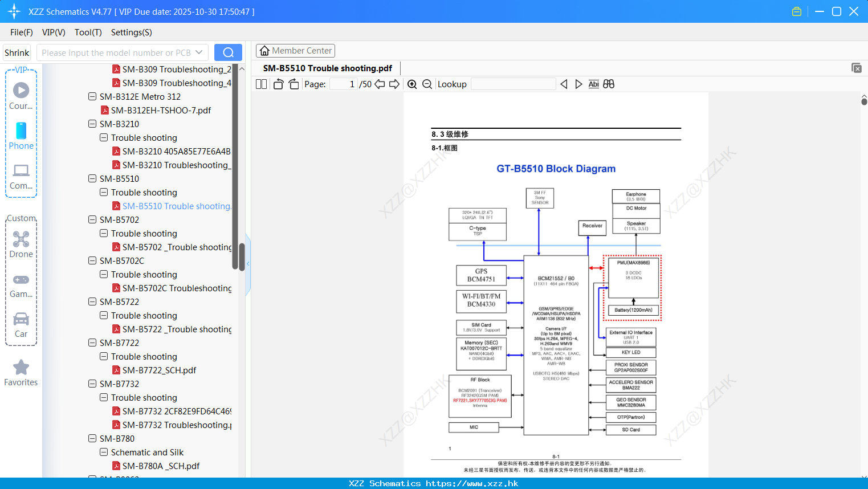Collapse Trouble shooting folder under SM-B3210

point(104,137)
